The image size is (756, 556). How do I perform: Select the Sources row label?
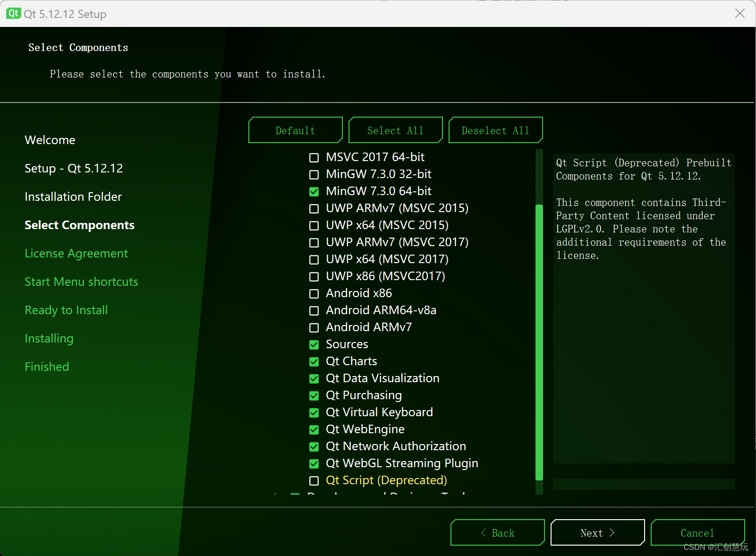click(x=347, y=344)
